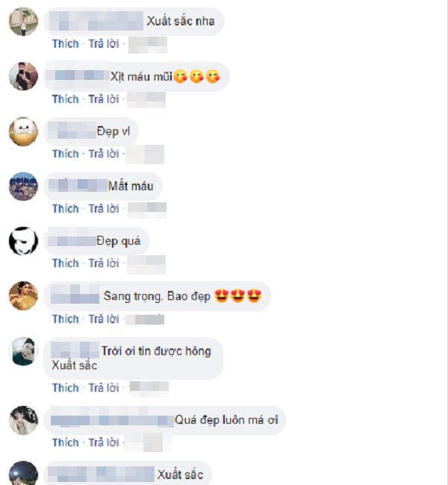Reply to the 'Đẹp quá' comment
The width and height of the screenshot is (448, 485).
(x=104, y=263)
